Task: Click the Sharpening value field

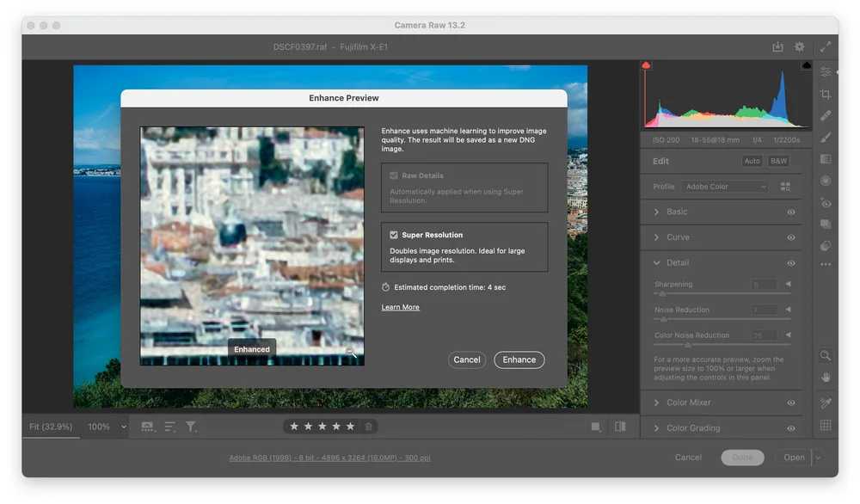Action: point(764,284)
